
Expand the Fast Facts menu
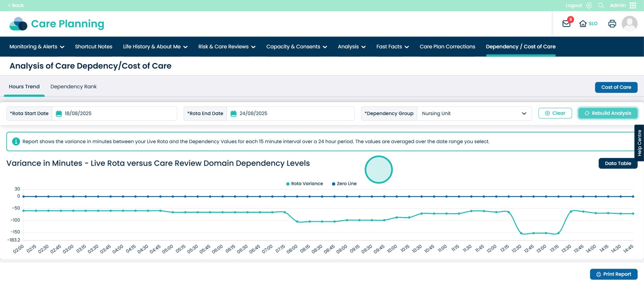[392, 47]
